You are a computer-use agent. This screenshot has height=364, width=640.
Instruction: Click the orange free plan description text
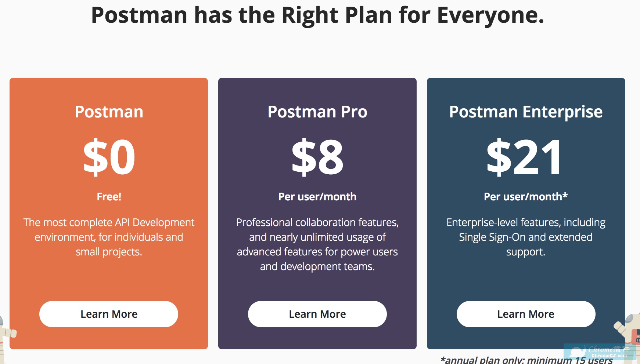click(x=109, y=237)
